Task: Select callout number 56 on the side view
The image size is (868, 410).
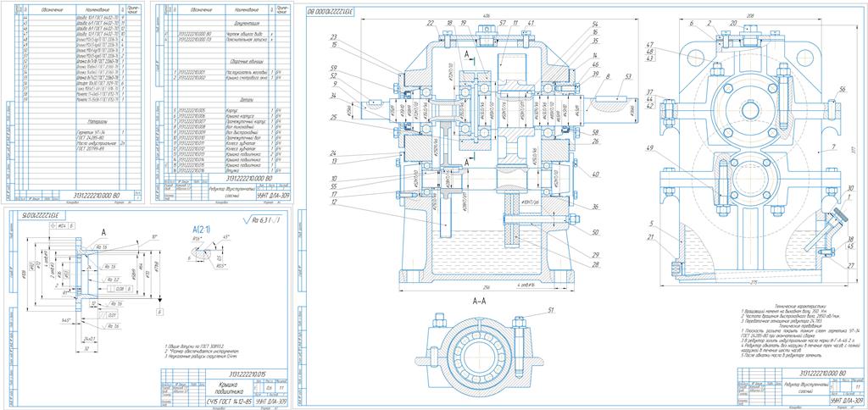Action: [x=843, y=89]
